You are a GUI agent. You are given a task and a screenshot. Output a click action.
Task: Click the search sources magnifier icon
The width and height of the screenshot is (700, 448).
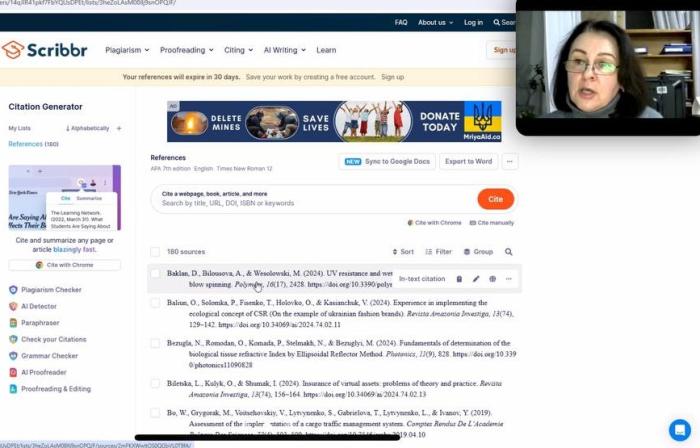pyautogui.click(x=508, y=252)
